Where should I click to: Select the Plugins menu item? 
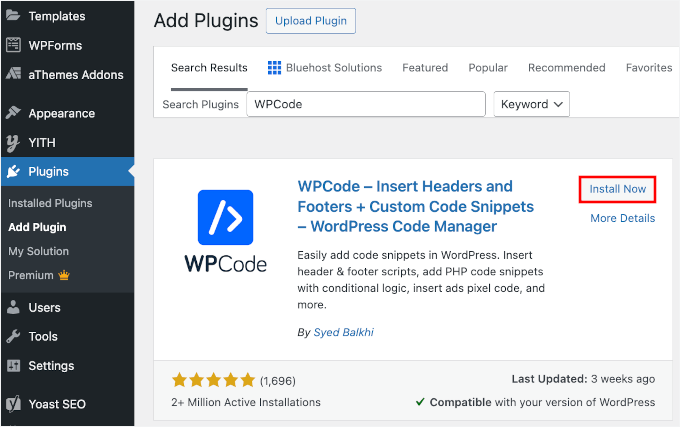click(67, 172)
